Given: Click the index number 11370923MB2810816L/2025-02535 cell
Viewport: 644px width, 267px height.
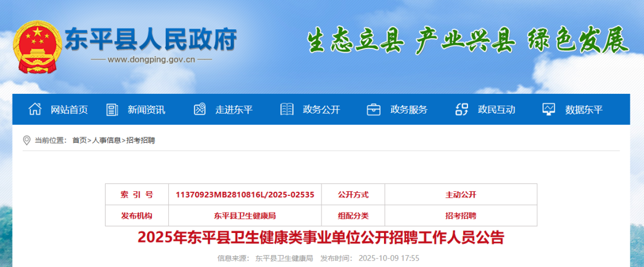Looking at the screenshot, I should (x=245, y=195).
